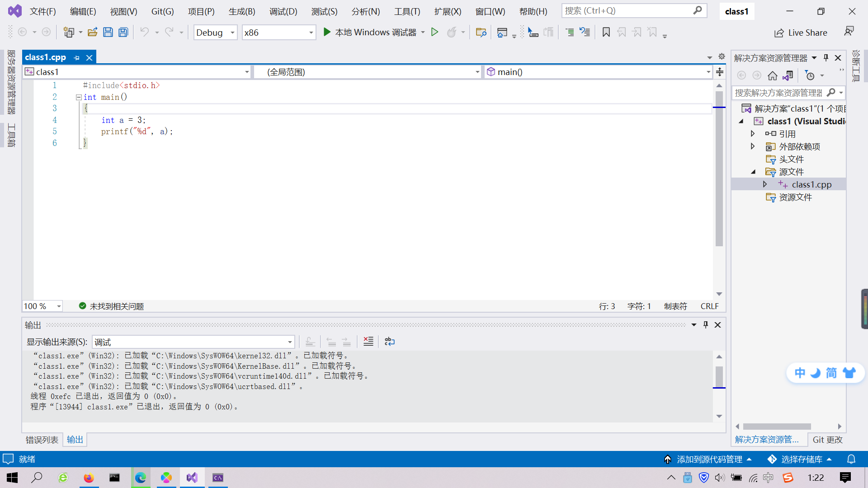Click the Home icon in Solution Explorer
This screenshot has width=868, height=488.
(x=773, y=75)
